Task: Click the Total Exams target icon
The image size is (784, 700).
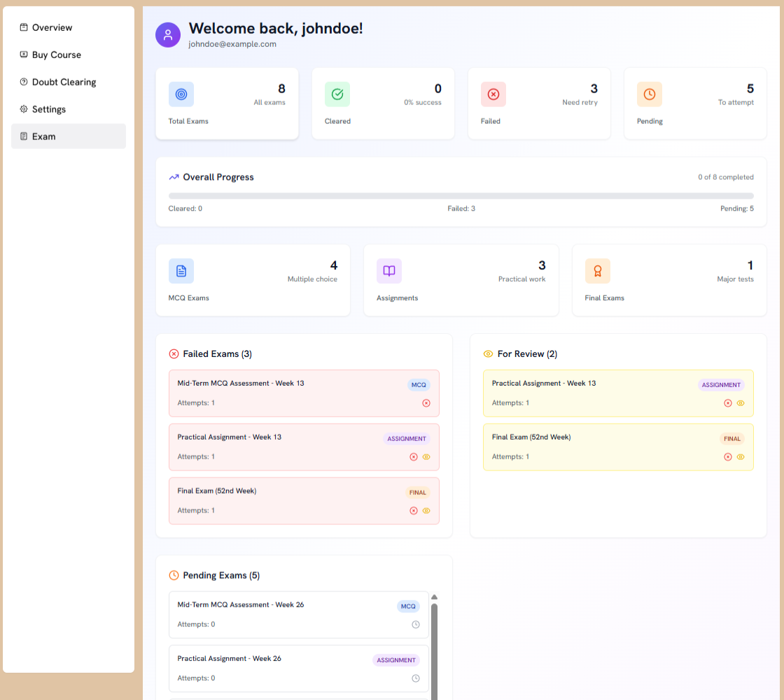Action: 181,94
